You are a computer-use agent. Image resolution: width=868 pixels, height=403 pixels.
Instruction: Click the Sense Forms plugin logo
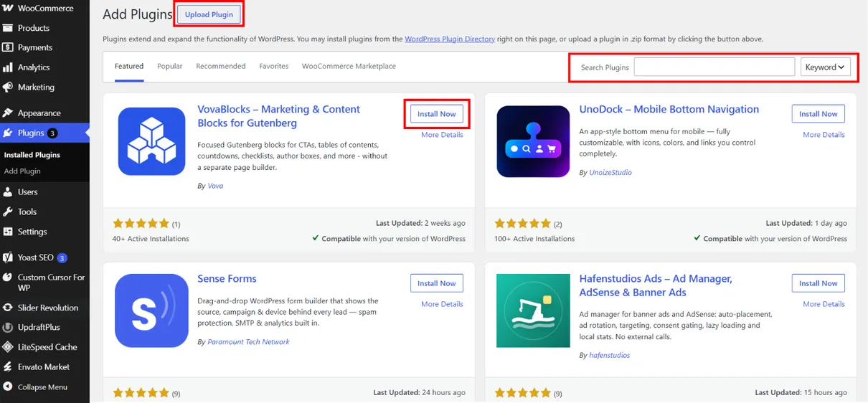tap(151, 310)
